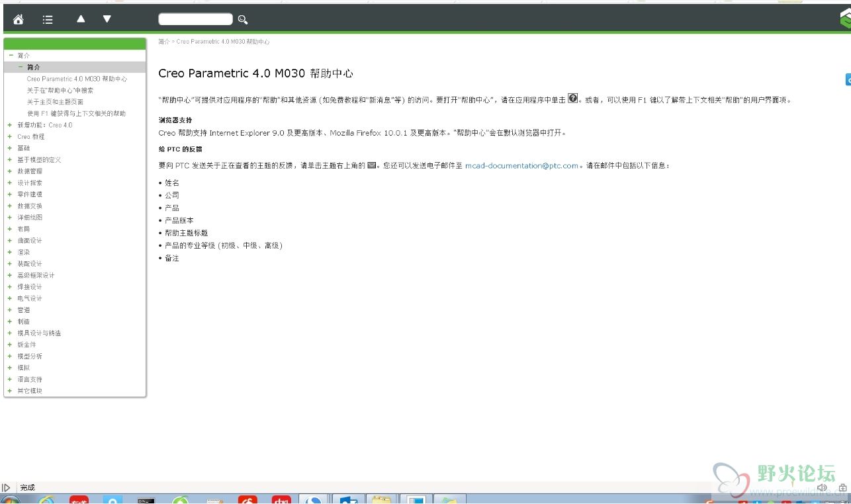Expand the 基于模型的定义 node
Screen dimensions: 851x504
coord(10,159)
